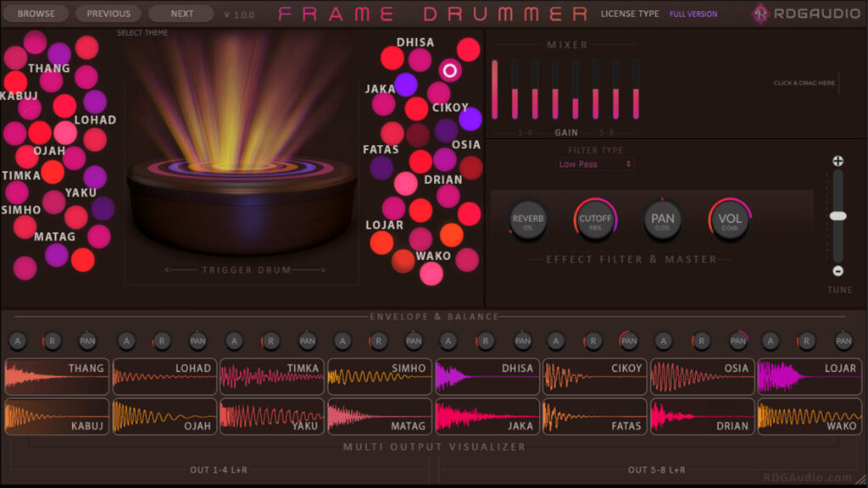Click the OUT 1-4 L+R label
The image size is (868, 488).
(219, 469)
